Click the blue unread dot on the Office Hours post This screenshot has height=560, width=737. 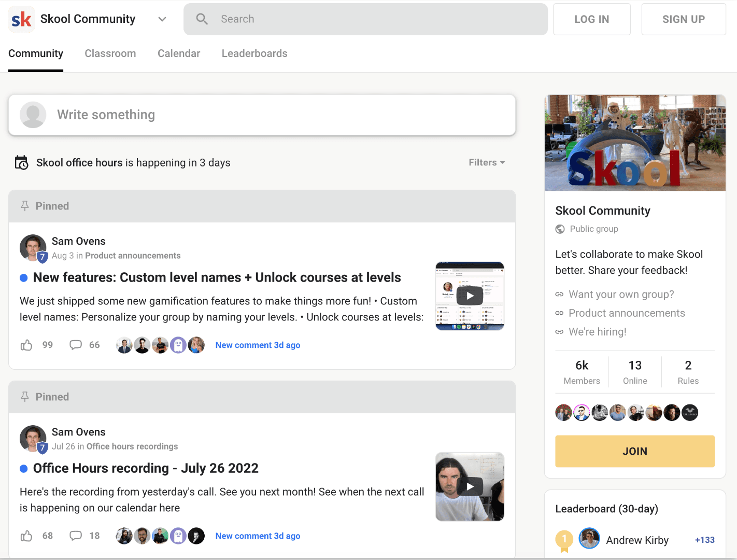24,469
